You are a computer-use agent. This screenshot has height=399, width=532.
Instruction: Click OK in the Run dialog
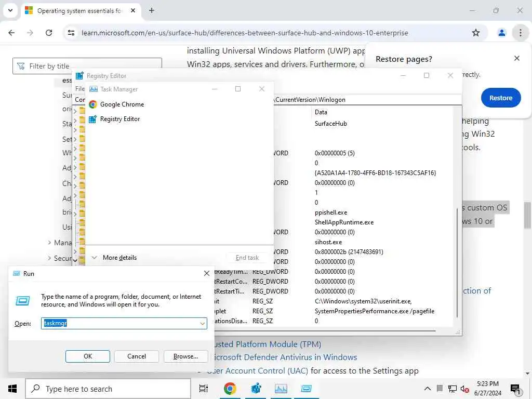87,356
